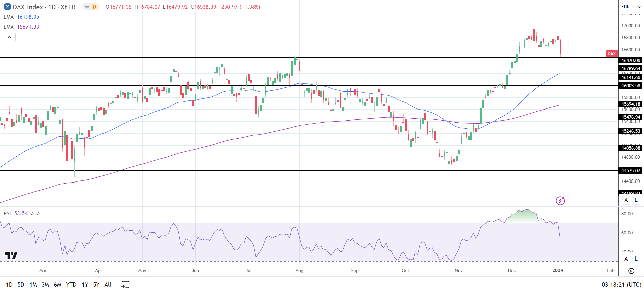This screenshot has width=644, height=292.
Task: Click the DAX Index symbol logo icon
Action: point(7,7)
